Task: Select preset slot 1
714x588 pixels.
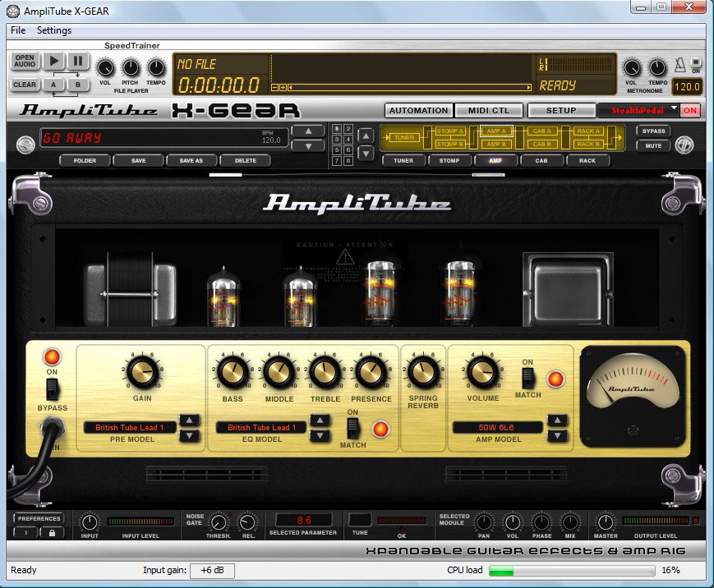Action: pyautogui.click(x=337, y=129)
